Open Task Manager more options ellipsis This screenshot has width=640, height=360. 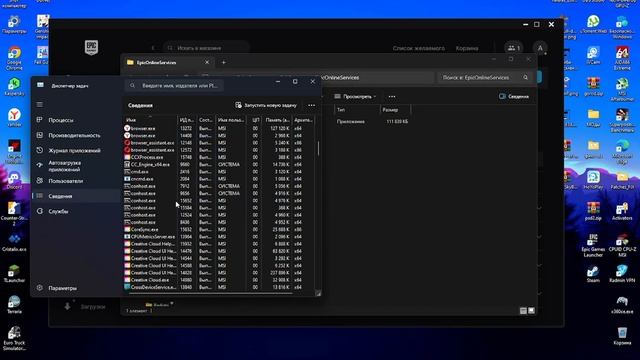click(x=311, y=105)
